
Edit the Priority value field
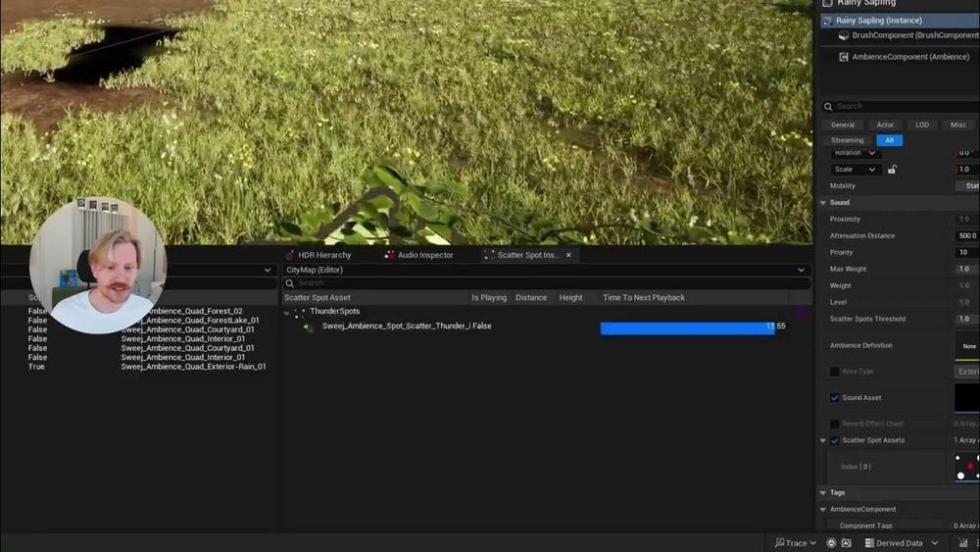(x=967, y=253)
